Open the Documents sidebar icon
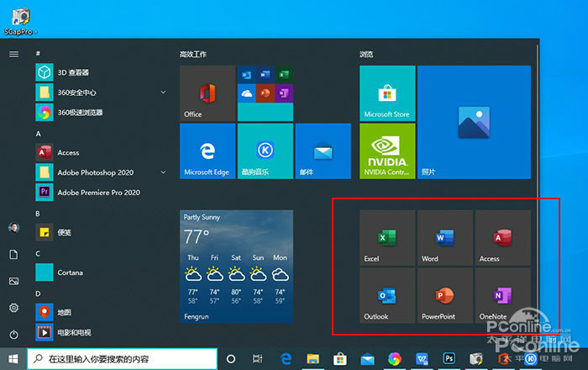 [x=14, y=255]
